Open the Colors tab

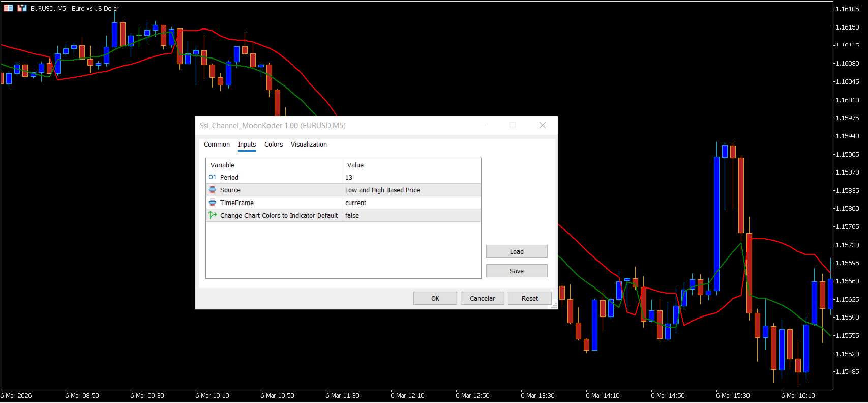(x=274, y=145)
